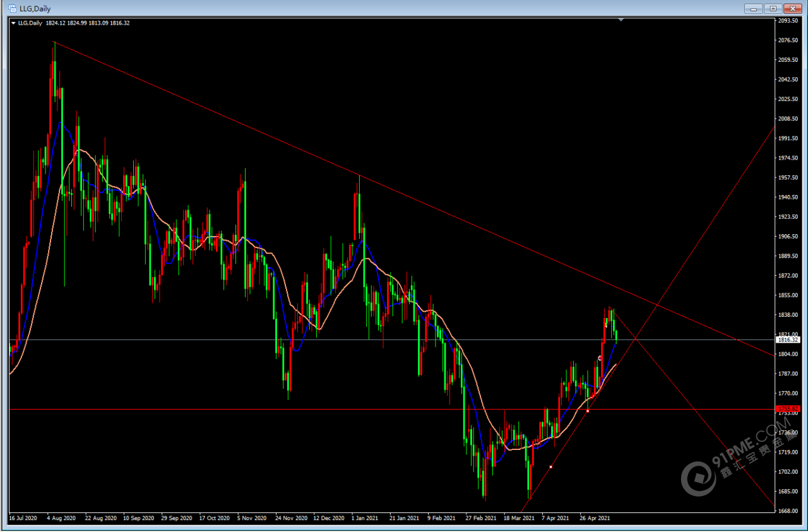Image resolution: width=808 pixels, height=532 pixels.
Task: Click the 4 Aug 2020 date label
Action: (x=61, y=518)
